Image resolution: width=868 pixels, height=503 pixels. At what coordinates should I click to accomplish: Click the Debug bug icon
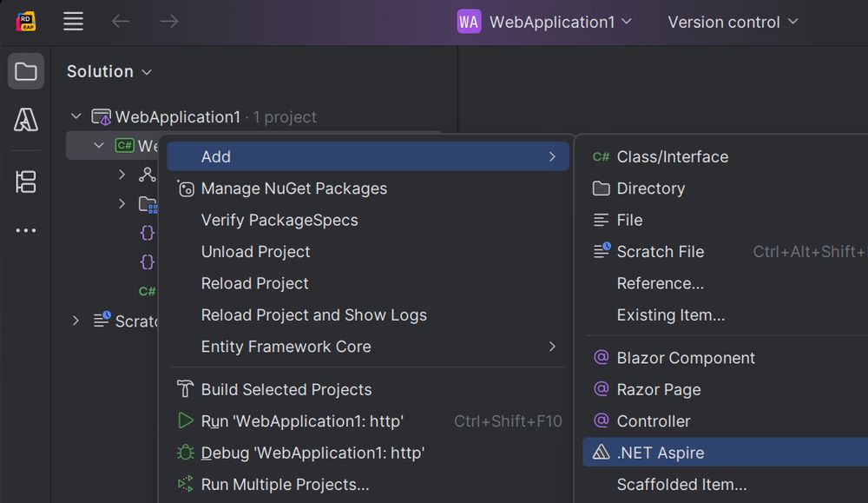tap(186, 453)
